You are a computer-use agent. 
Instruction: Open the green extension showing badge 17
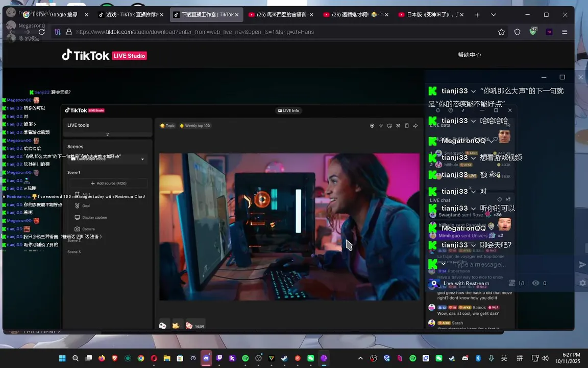(533, 31)
